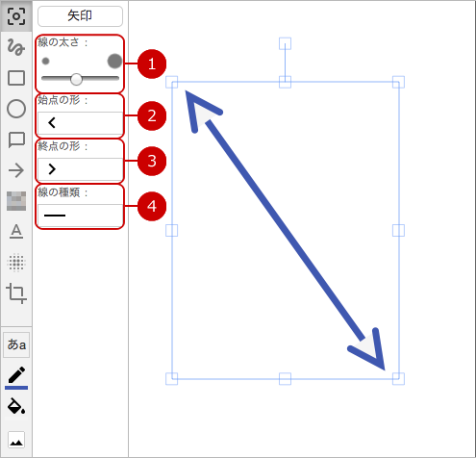Open the 始点の形 dropdown
This screenshot has height=458, width=476.
tap(80, 123)
